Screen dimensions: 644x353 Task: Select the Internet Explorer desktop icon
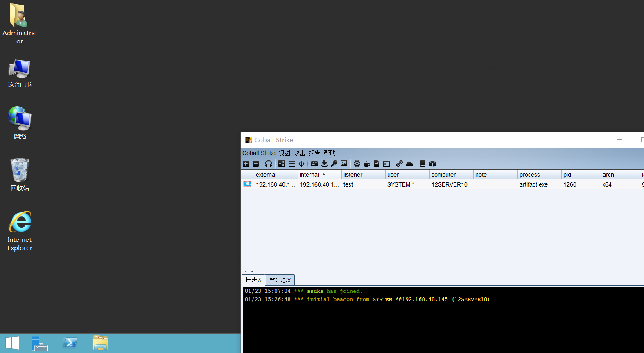coord(20,231)
